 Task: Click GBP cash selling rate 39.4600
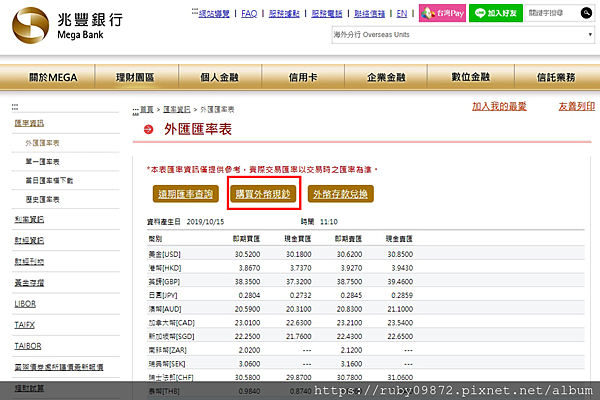pyautogui.click(x=400, y=282)
